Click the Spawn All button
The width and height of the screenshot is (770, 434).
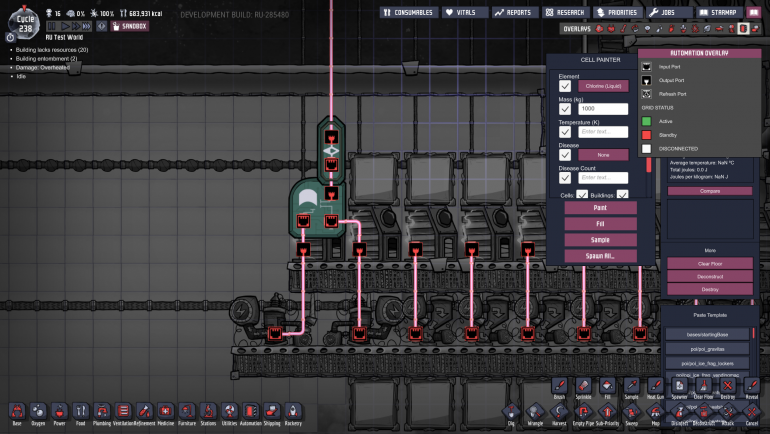click(600, 256)
